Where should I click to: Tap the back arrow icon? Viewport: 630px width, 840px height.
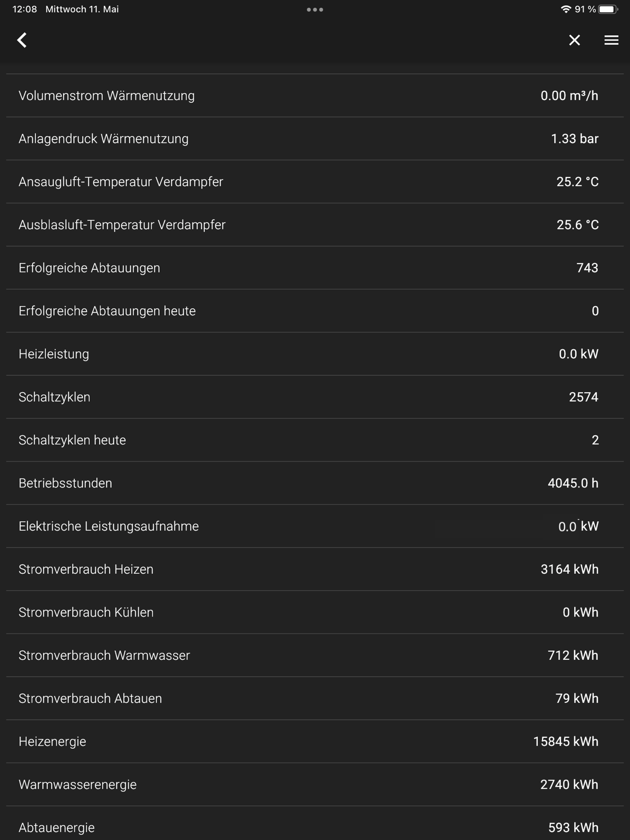click(22, 40)
